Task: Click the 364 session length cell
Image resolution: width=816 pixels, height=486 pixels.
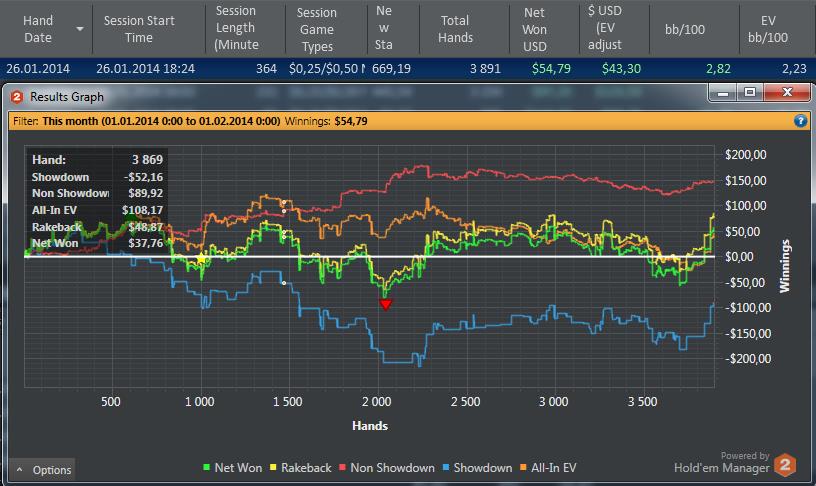Action: pyautogui.click(x=266, y=69)
